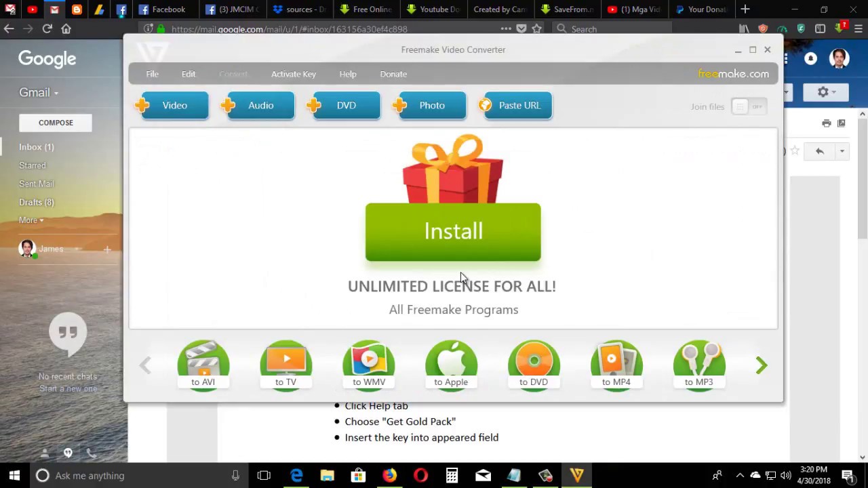The image size is (868, 488).
Task: Open the Donate menu item
Action: tap(393, 74)
